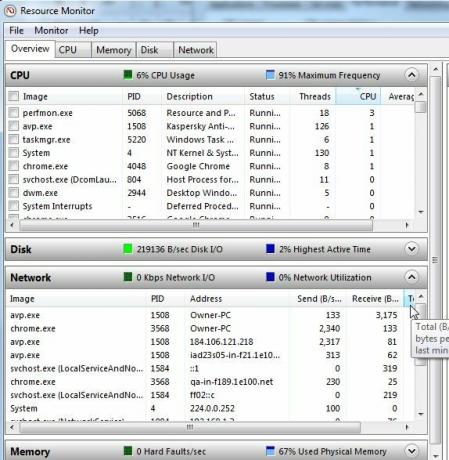Click the blue Maximum Frequency indicator icon

[x=270, y=75]
